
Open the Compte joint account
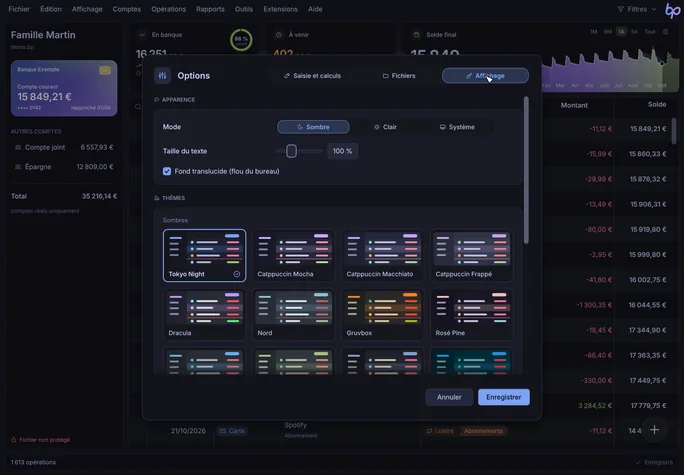point(64,147)
